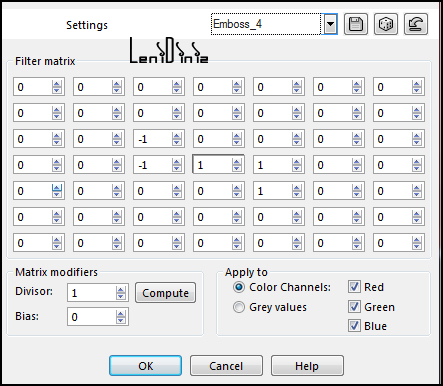
Task: Decrement the bottom-right matrix cell spinner
Action: coord(417,246)
